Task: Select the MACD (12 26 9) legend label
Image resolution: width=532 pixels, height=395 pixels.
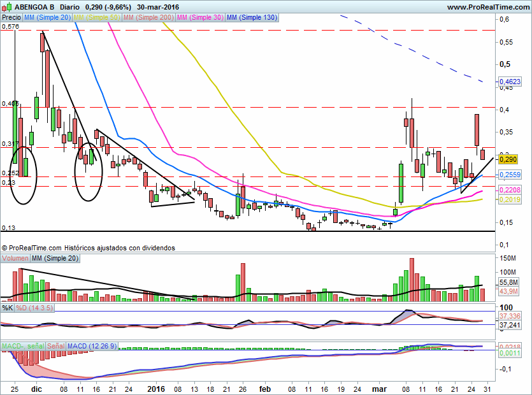Action: 92,346
